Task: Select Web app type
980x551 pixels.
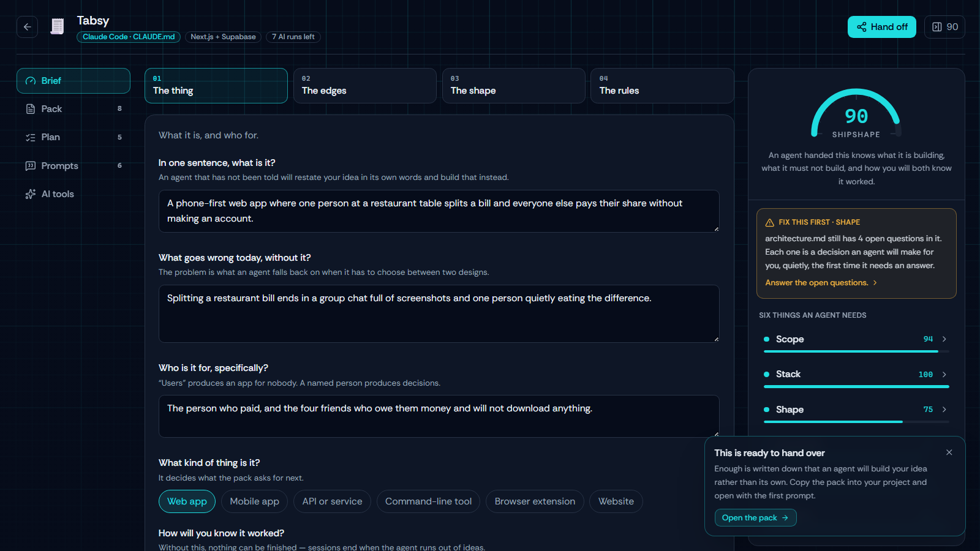Action: click(187, 501)
